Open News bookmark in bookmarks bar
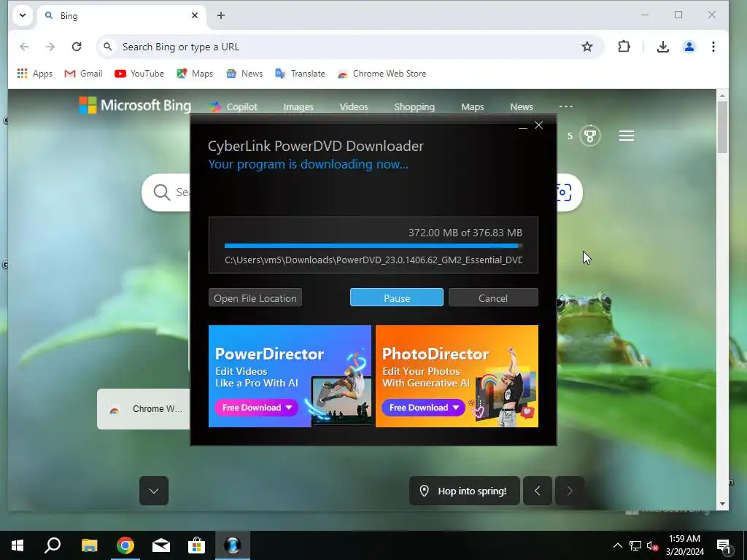Viewport: 747px width, 560px height. tap(244, 74)
